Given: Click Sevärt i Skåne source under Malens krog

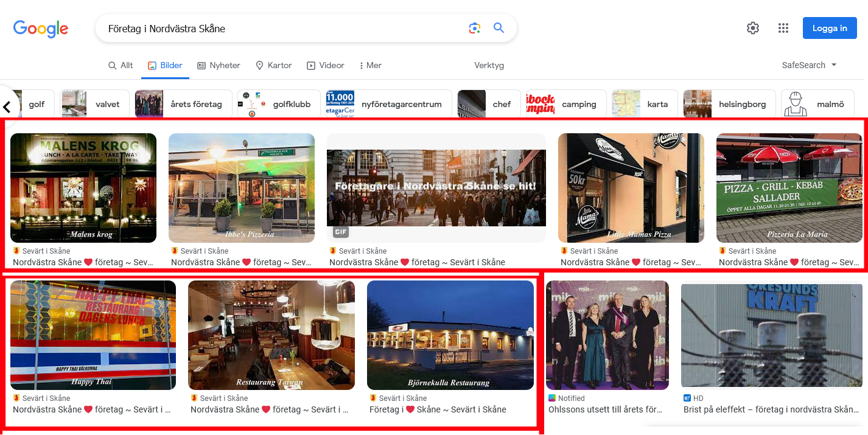Looking at the screenshot, I should [x=42, y=251].
